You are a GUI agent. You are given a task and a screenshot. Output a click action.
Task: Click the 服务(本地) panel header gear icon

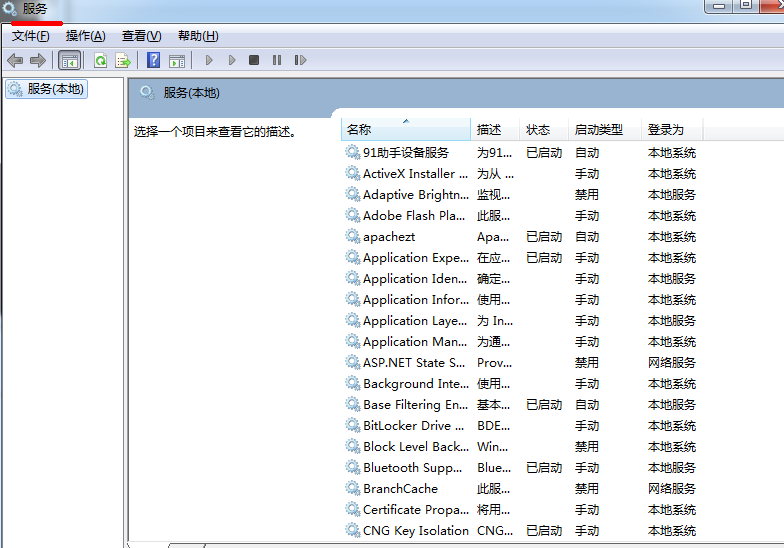(x=147, y=92)
